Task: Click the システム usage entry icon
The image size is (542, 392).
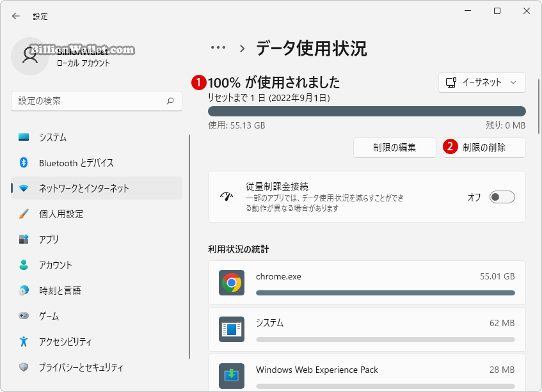Action: click(232, 329)
